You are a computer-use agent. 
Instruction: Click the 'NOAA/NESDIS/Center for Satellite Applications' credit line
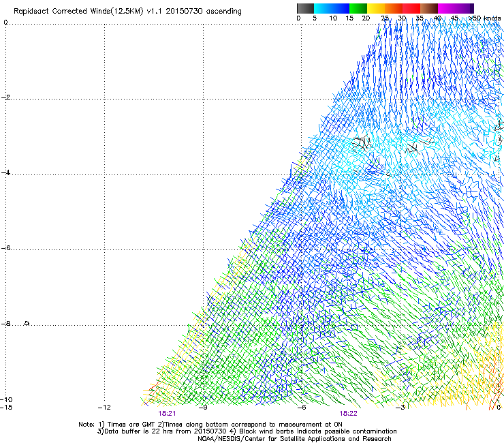294,439
